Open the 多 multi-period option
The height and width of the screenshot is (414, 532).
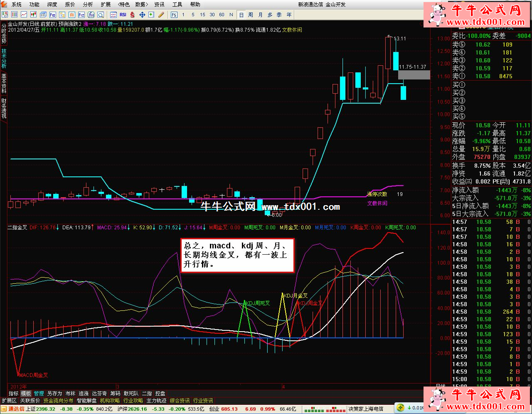270,15
